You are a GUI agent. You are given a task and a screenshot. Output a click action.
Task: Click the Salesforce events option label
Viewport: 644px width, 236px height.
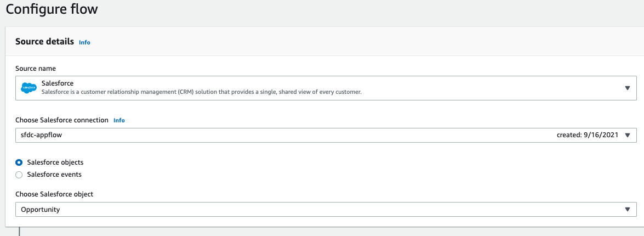tap(54, 175)
